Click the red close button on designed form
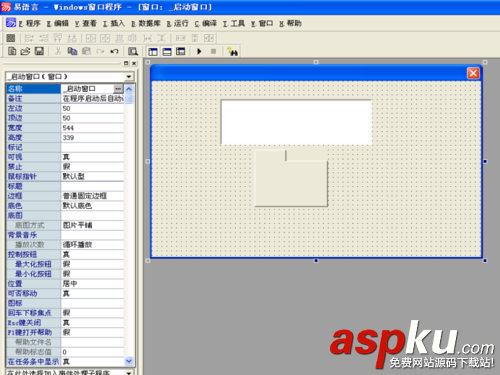Viewport: 500px width, 375px height. tap(473, 73)
